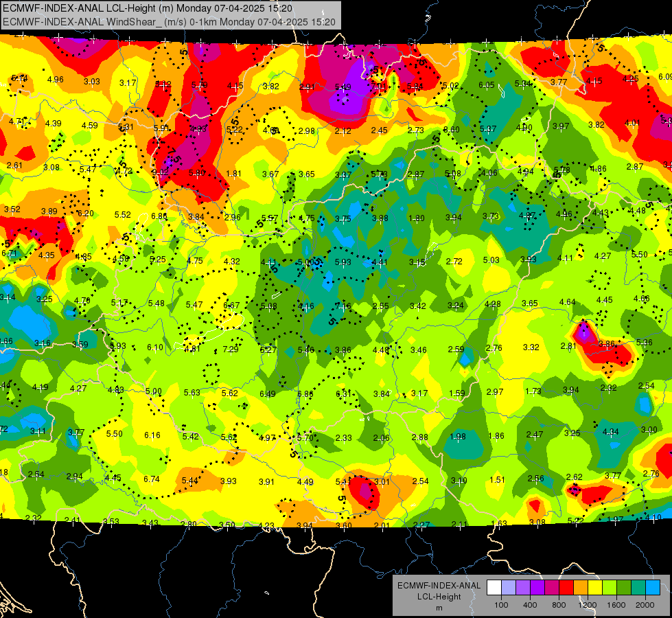The width and height of the screenshot is (672, 618).
Task: Click the LCL-Height legend title text
Action: coord(439,597)
